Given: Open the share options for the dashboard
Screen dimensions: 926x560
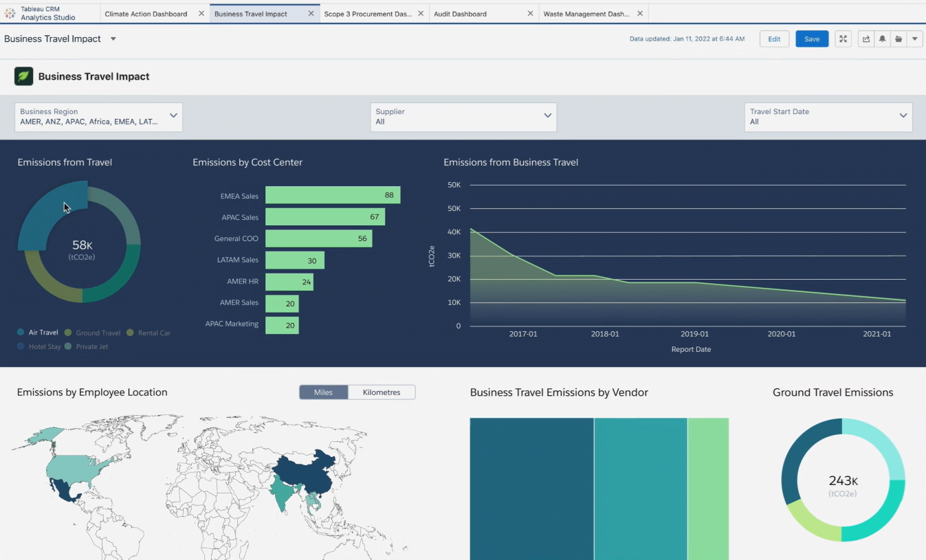Looking at the screenshot, I should coord(866,38).
